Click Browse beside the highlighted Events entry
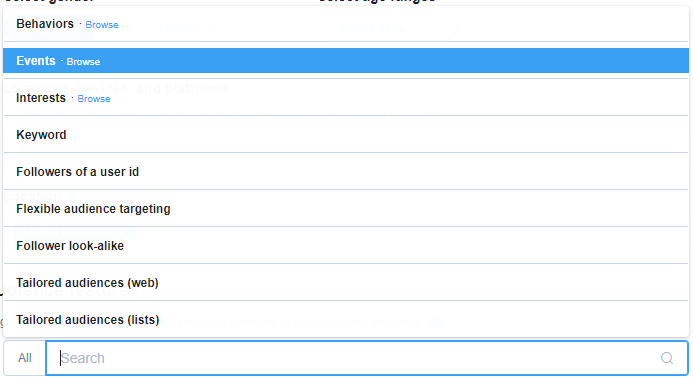 tap(83, 62)
